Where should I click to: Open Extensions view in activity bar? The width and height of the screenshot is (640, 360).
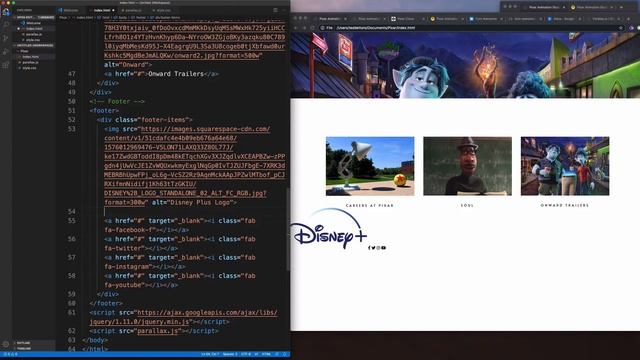tap(6, 65)
